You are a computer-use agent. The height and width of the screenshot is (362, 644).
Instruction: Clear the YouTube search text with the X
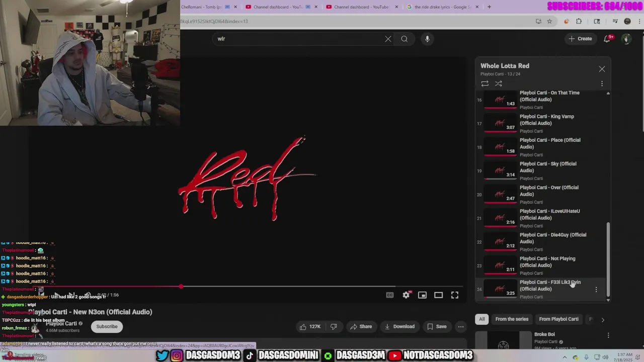[x=388, y=39]
